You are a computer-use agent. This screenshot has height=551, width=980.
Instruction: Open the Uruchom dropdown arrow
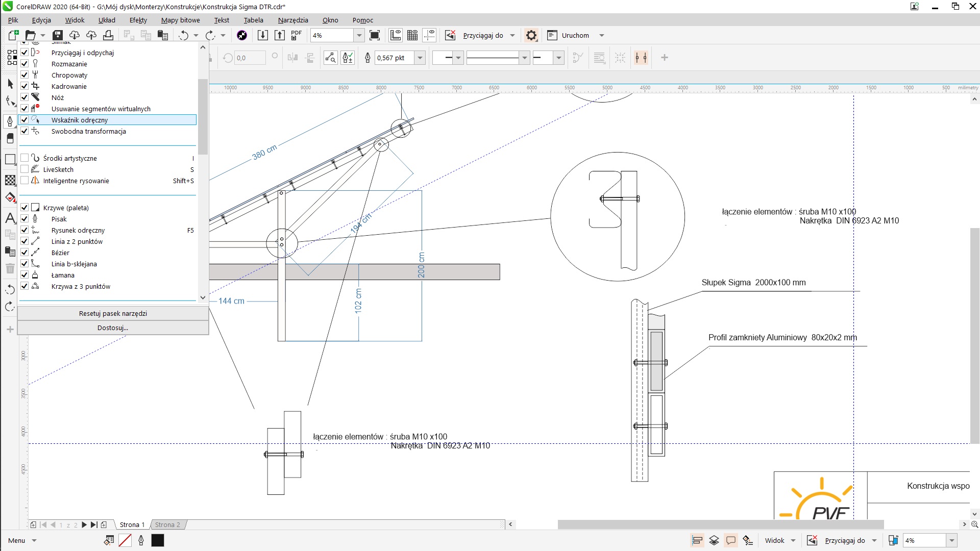coord(602,35)
